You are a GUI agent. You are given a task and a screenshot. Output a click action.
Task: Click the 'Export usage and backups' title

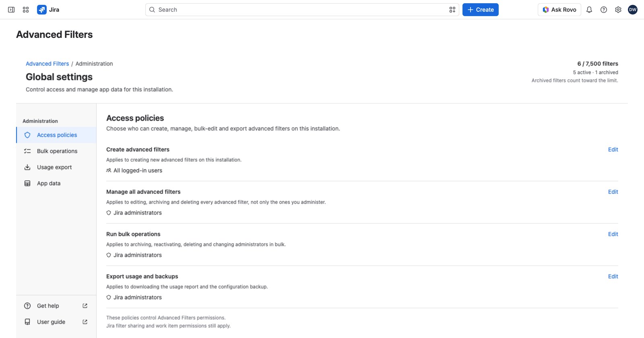[142, 276]
